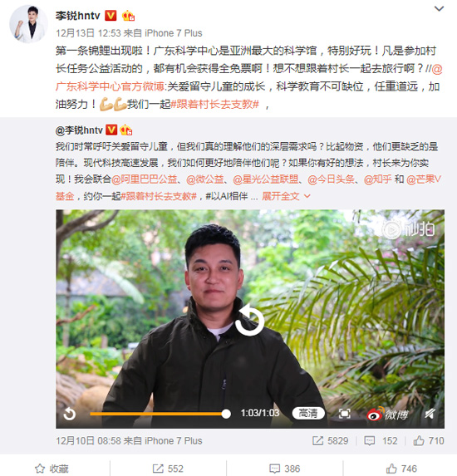The image size is (457, 476).
Task: Click the 秒拍 watermark icon
Action: [408, 229]
